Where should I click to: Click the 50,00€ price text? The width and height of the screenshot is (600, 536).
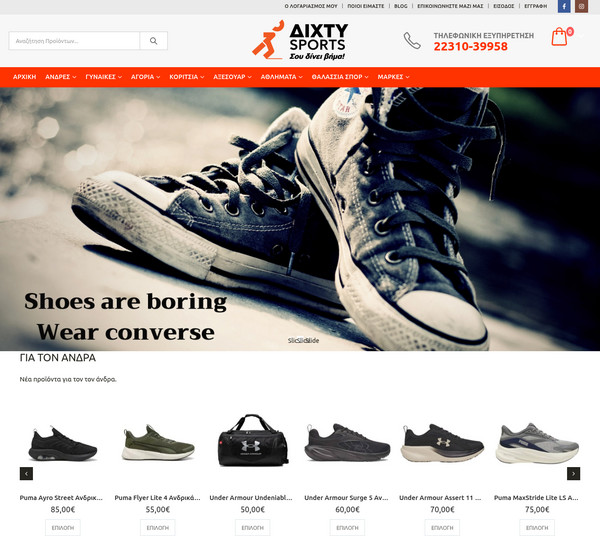click(x=253, y=510)
